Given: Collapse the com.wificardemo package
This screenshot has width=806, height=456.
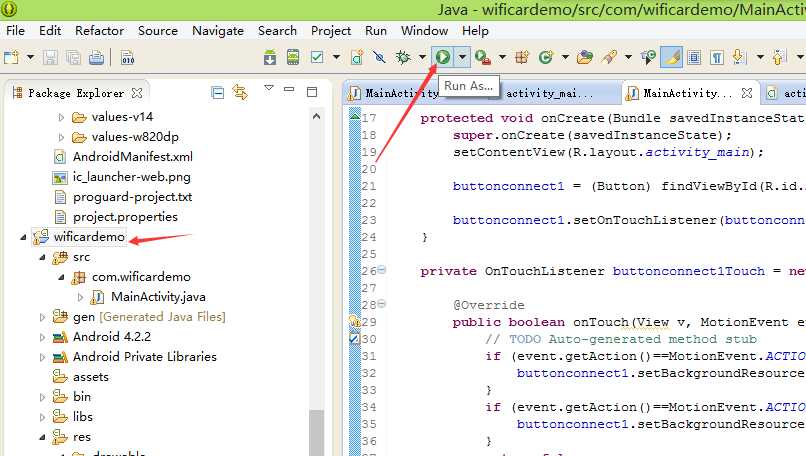Looking at the screenshot, I should coord(61,277).
